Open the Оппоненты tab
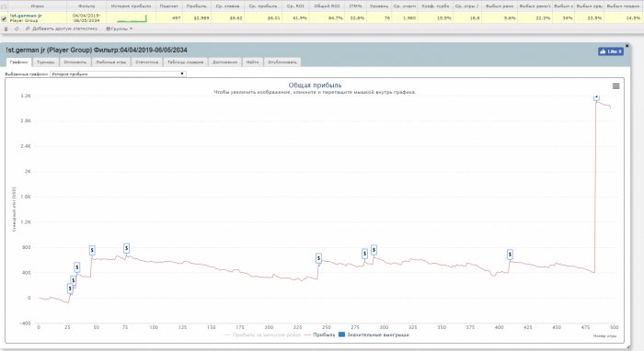The height and width of the screenshot is (351, 644). click(x=75, y=62)
